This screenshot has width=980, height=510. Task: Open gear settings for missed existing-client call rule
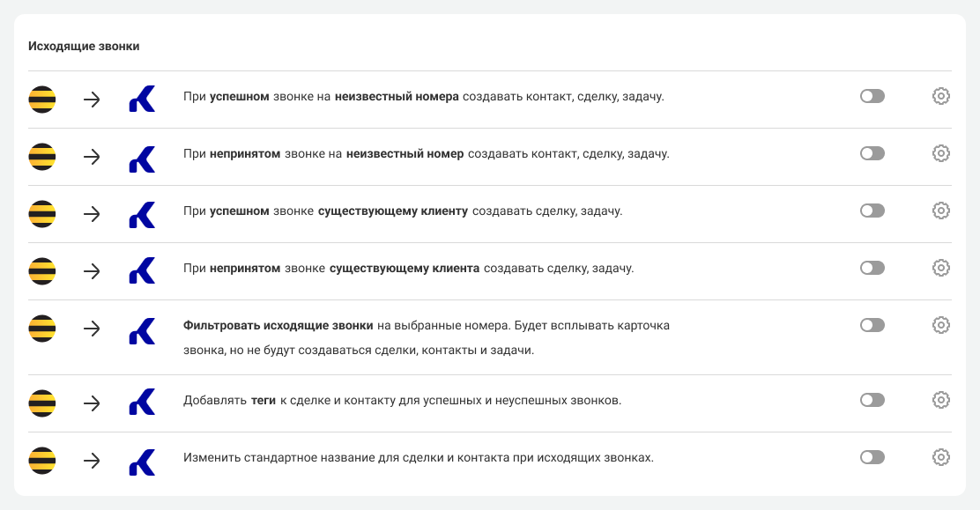[940, 268]
